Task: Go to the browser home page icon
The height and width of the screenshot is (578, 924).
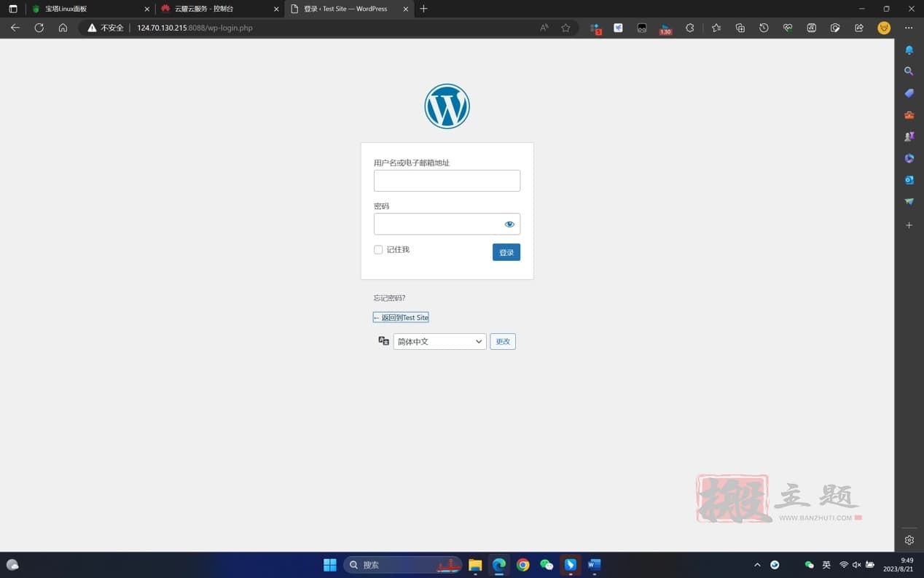Action: click(63, 28)
